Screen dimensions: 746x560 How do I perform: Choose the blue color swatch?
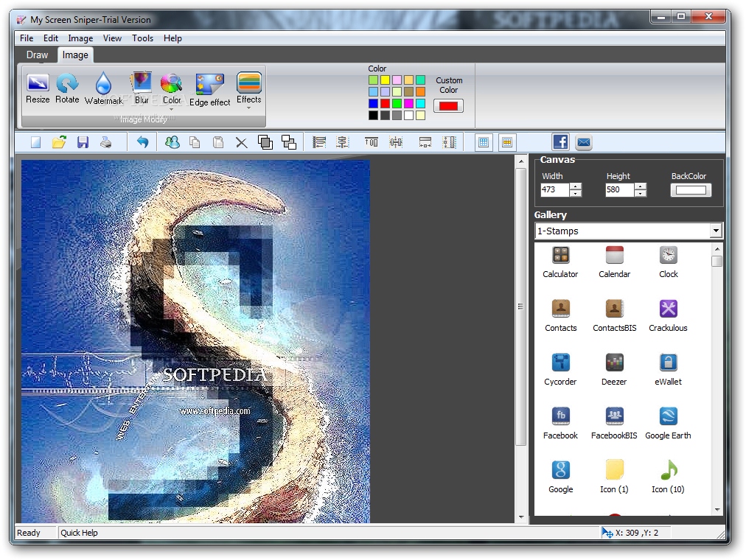click(x=373, y=103)
